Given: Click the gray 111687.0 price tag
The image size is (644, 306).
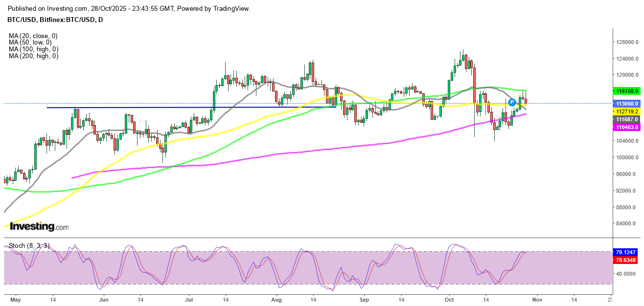Looking at the screenshot, I should coord(628,119).
